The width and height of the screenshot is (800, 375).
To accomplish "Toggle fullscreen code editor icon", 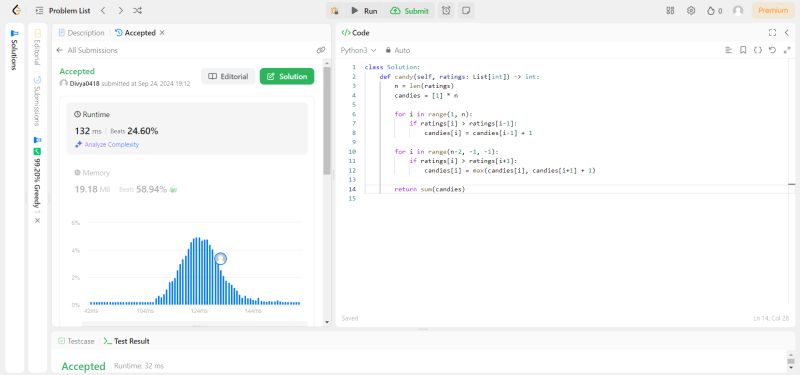I will tap(772, 33).
